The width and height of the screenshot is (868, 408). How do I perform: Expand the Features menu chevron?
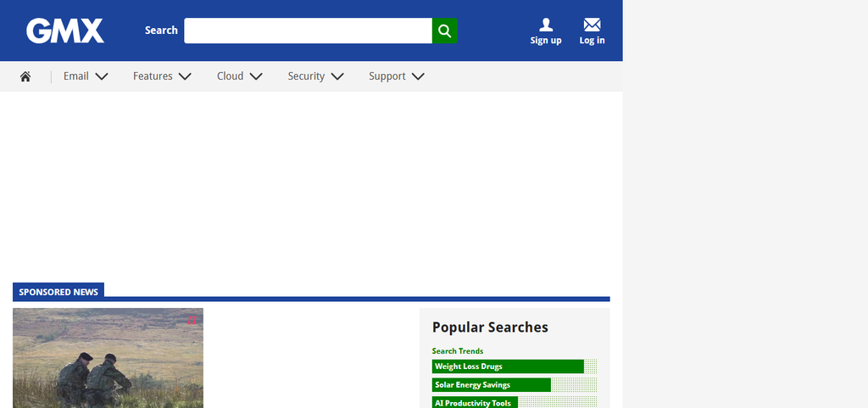(x=185, y=76)
